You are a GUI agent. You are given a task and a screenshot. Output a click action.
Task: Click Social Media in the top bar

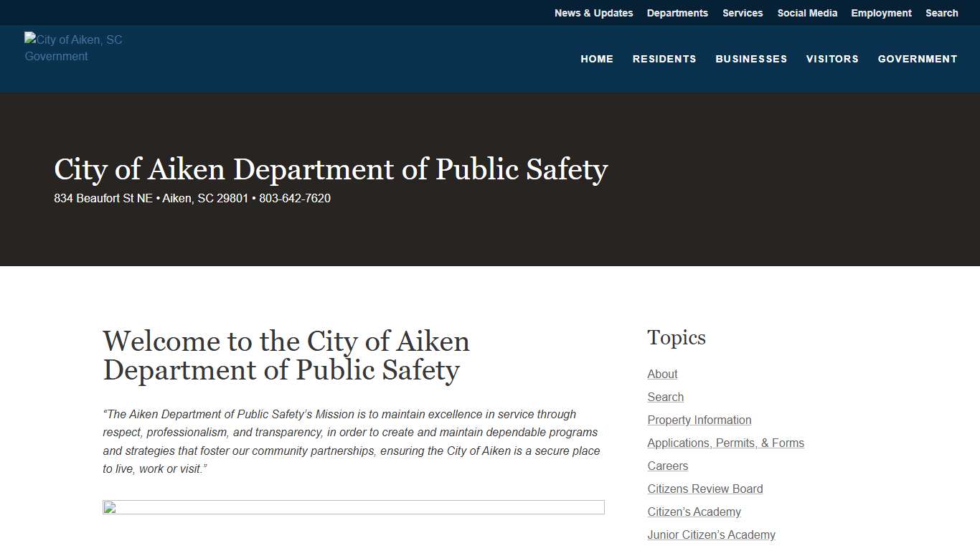point(807,13)
